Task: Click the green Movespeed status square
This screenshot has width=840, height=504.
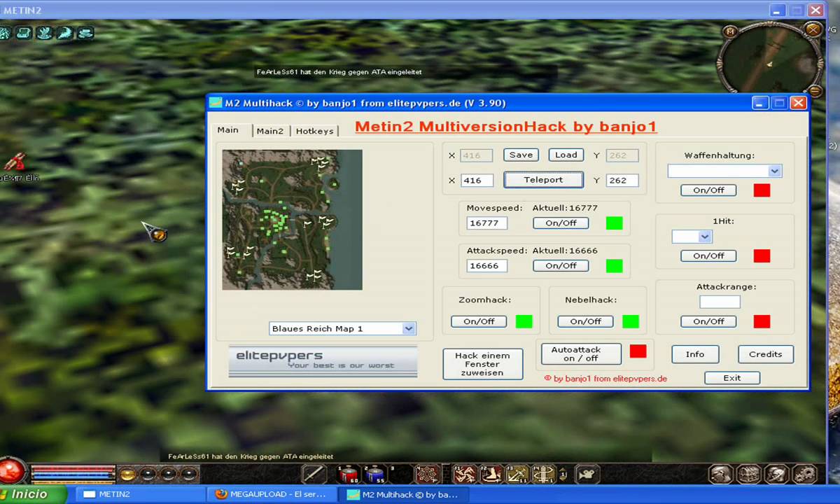Action: (614, 223)
